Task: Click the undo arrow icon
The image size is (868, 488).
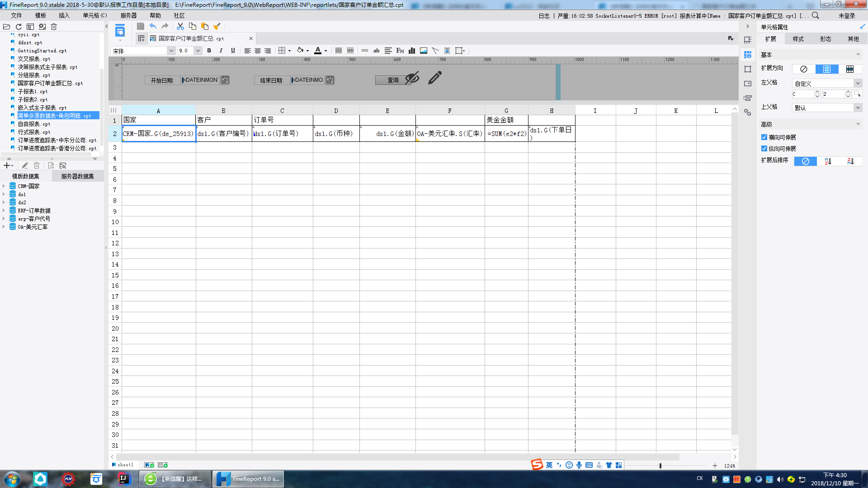Action: 153,27
